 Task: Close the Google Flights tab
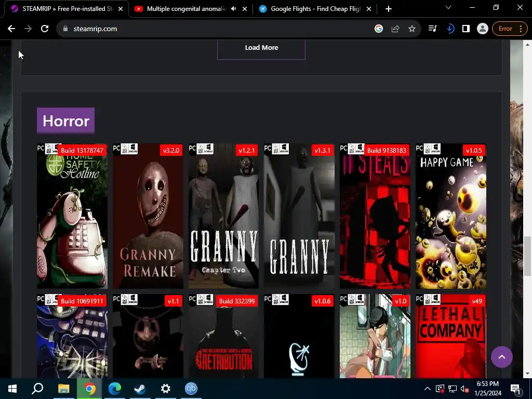(369, 9)
